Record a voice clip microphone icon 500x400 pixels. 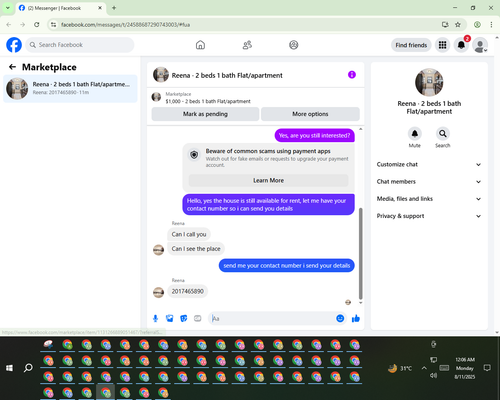point(155,319)
